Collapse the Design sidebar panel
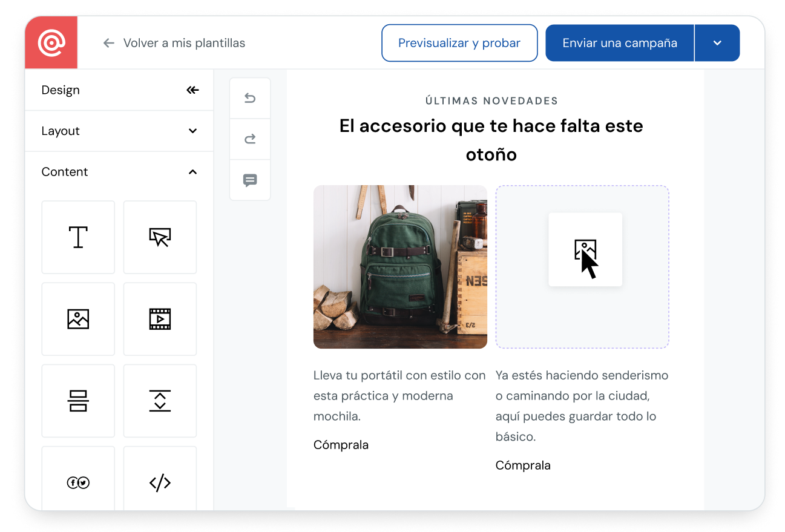 tap(192, 90)
